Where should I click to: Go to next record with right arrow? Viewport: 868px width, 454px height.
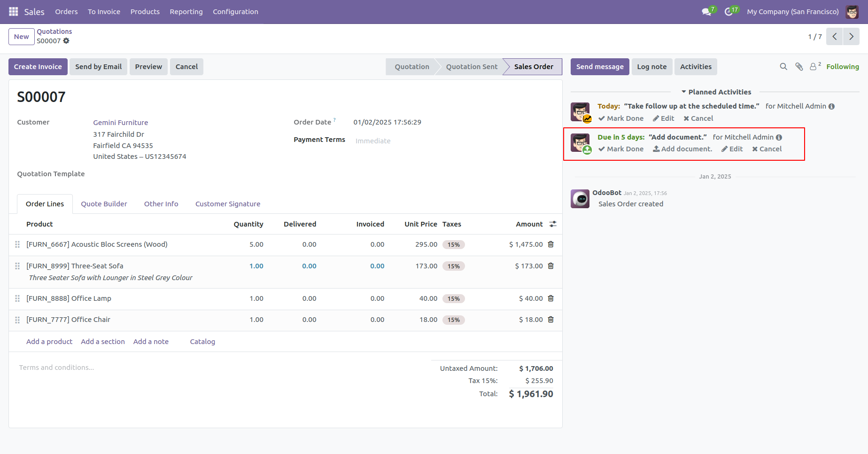pos(851,36)
